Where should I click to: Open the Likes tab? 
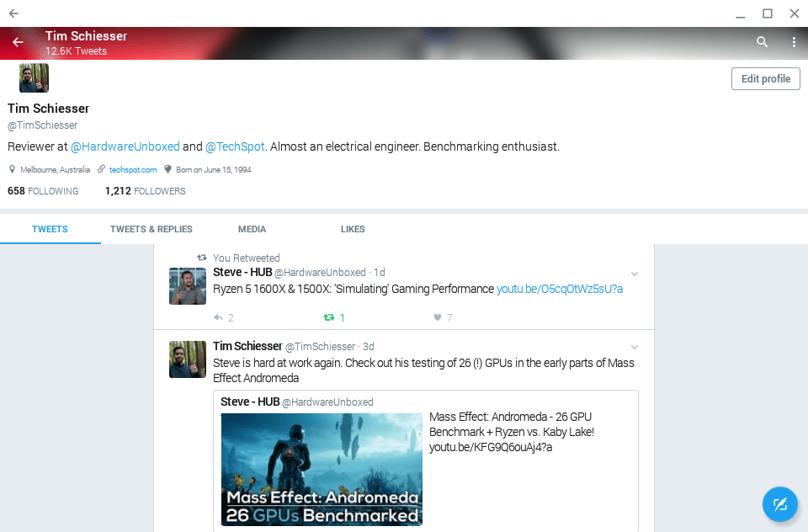pos(353,229)
